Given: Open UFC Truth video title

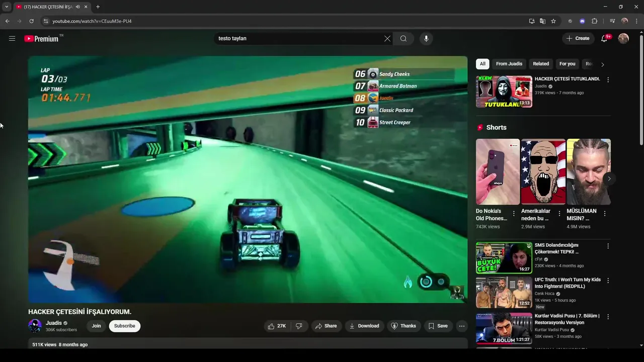Looking at the screenshot, I should (x=568, y=283).
